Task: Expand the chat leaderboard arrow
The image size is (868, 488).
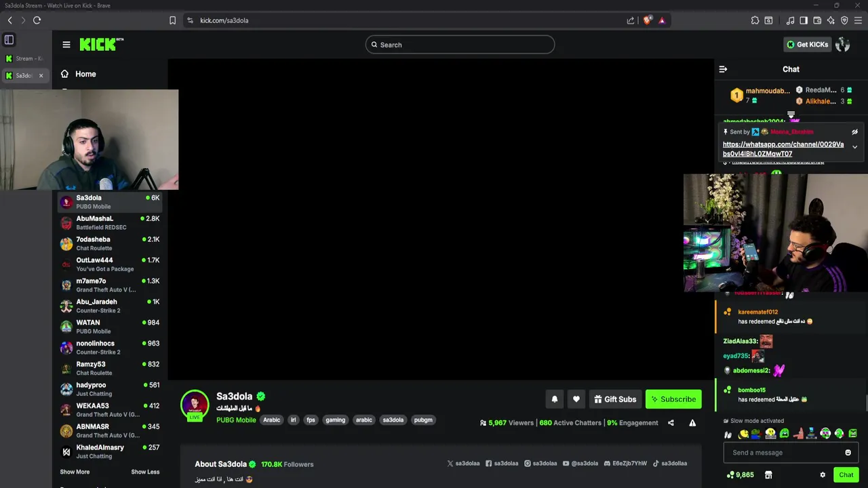Action: pyautogui.click(x=791, y=115)
